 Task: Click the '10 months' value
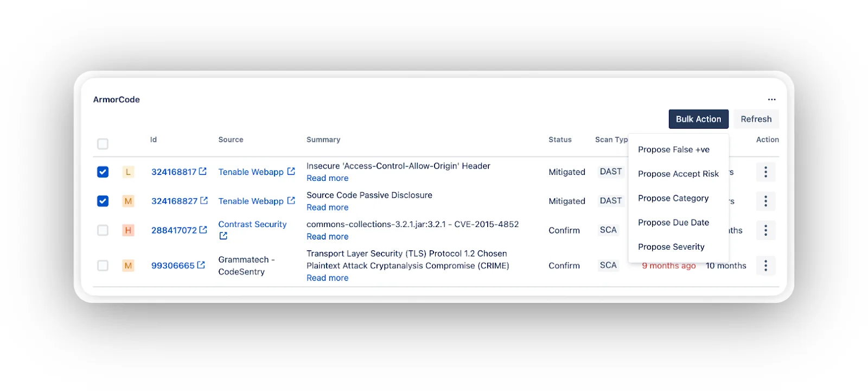click(x=726, y=266)
